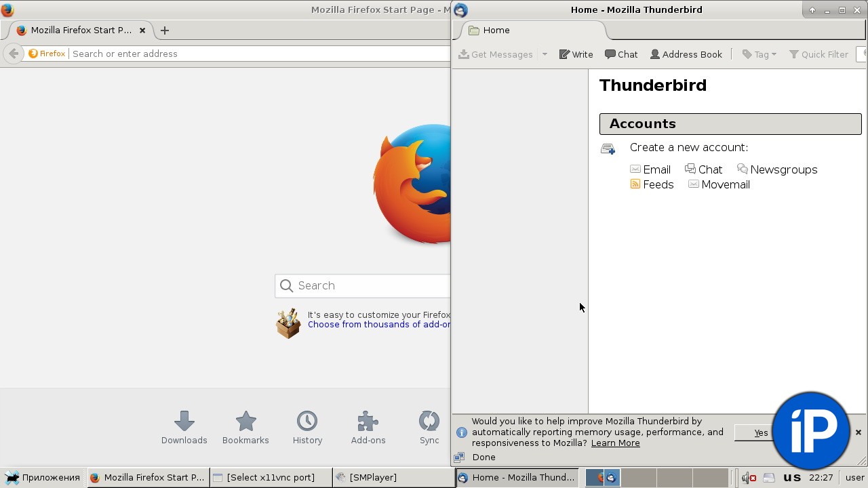Open Add-ons from Firefox start page
The width and height of the screenshot is (868, 488).
[x=368, y=428]
